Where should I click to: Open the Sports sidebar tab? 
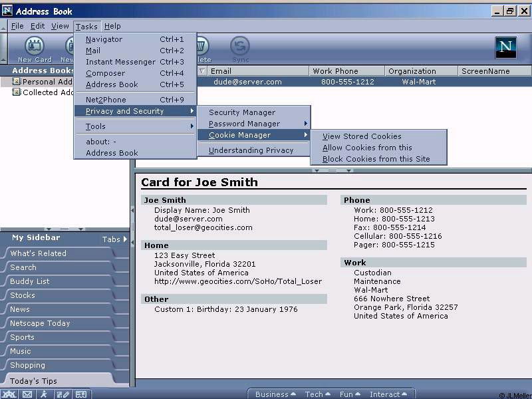coord(59,337)
